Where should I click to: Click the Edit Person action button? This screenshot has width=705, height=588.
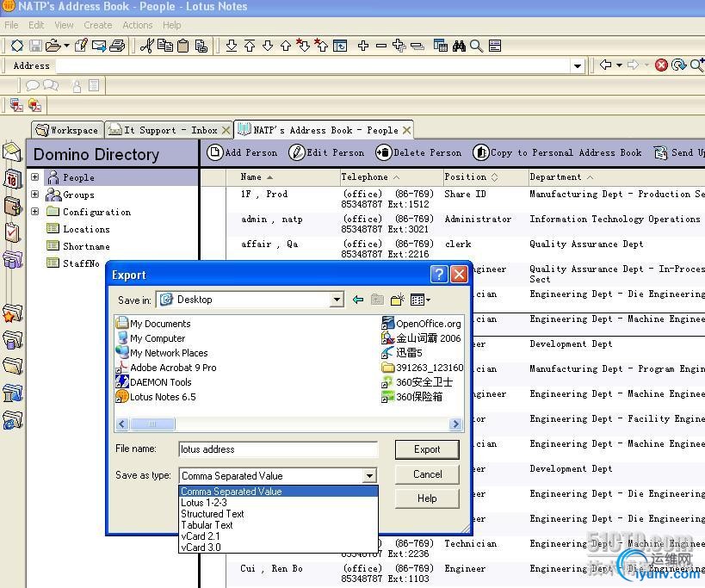tap(327, 152)
